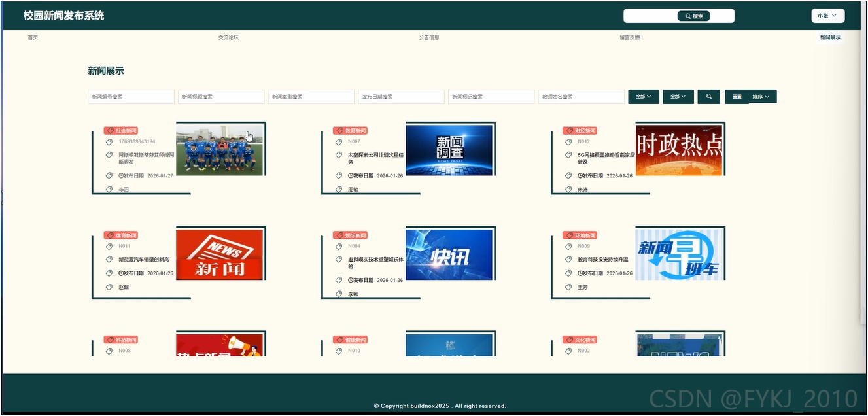Click the 校园新闻发布系统 site title
The height and width of the screenshot is (416, 868).
click(x=63, y=16)
